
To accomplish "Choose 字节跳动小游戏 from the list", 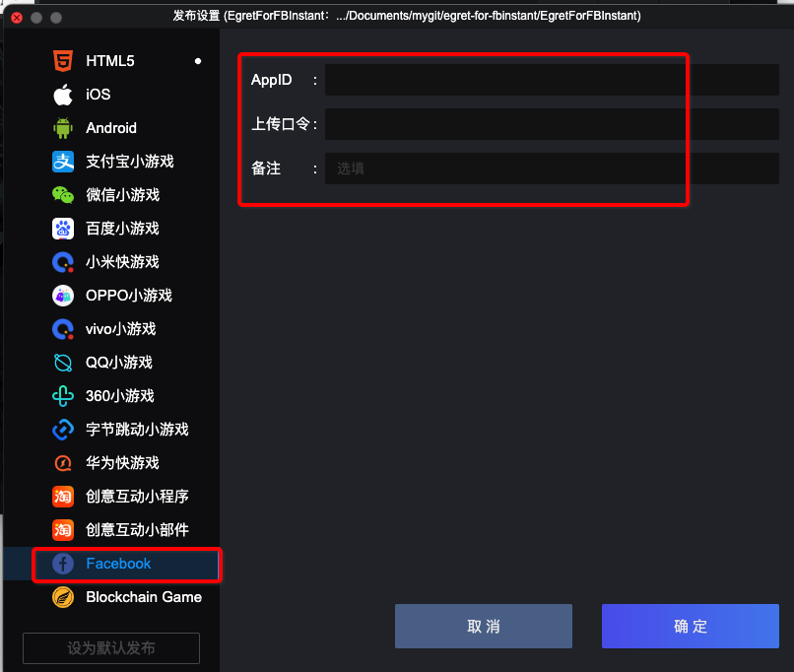I will tap(136, 430).
